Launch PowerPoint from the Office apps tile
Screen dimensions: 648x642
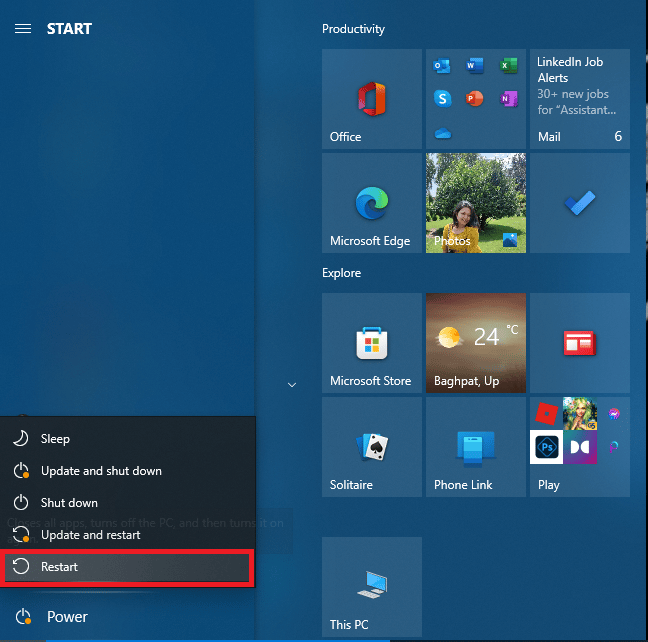(x=475, y=99)
